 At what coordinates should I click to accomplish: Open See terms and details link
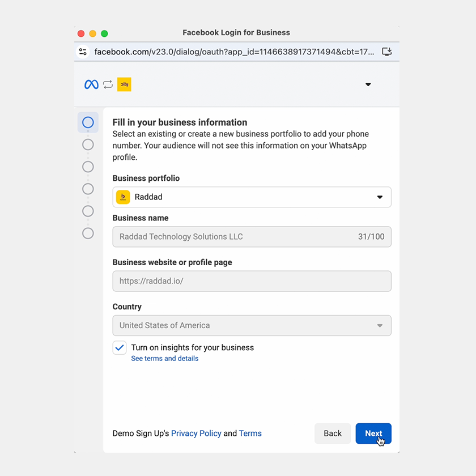tap(165, 359)
